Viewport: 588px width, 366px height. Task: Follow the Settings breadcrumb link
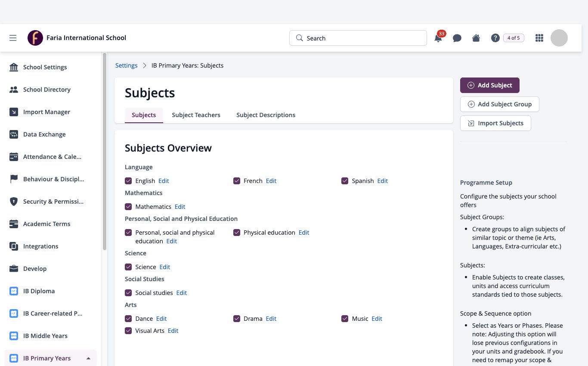pos(126,65)
